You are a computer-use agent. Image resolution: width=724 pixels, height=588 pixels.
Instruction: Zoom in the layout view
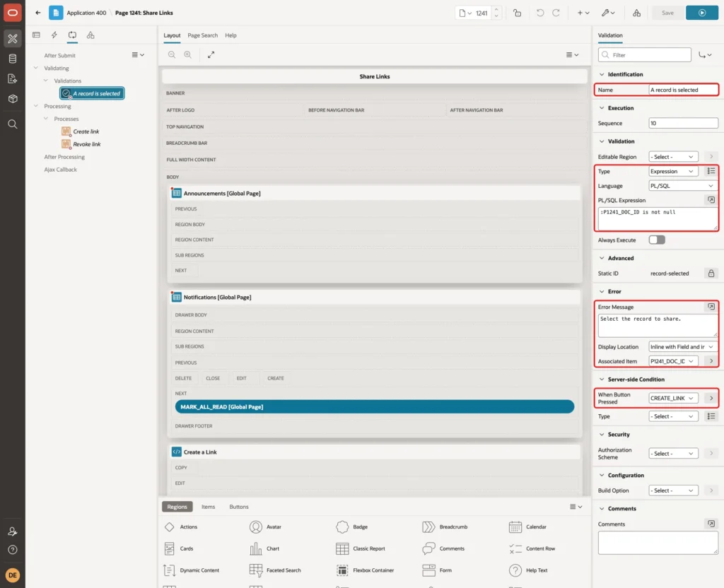(x=188, y=54)
